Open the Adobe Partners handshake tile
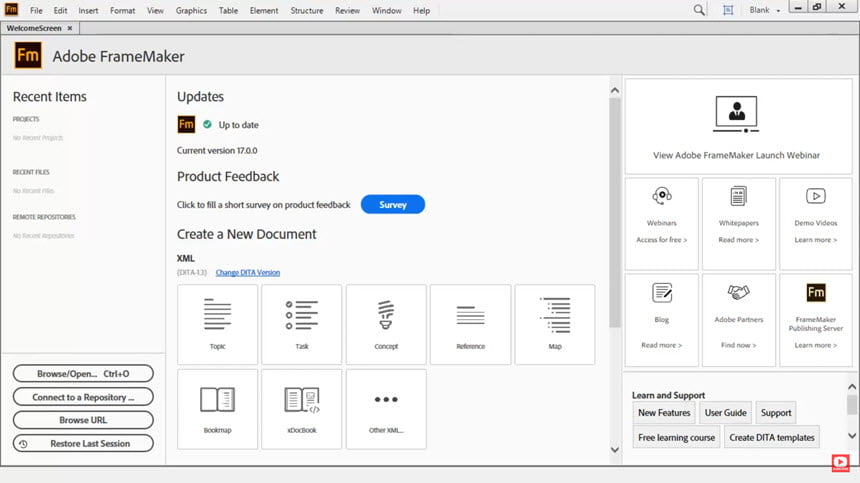Viewport: 860px width, 483px height. pos(739,320)
